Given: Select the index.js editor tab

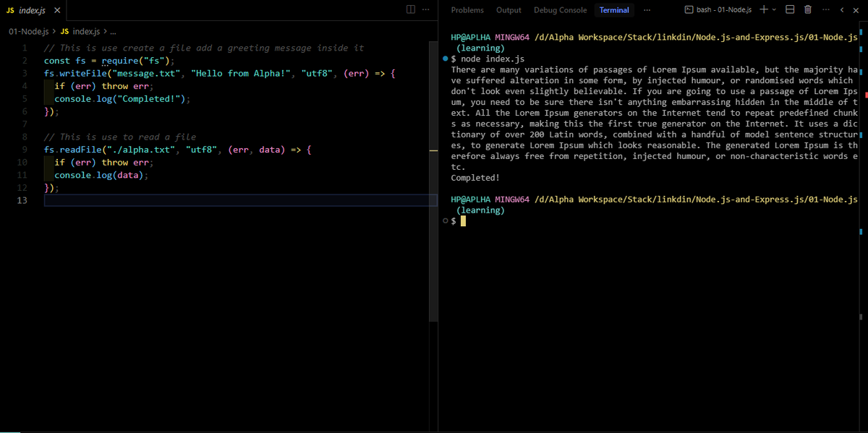Looking at the screenshot, I should tap(33, 10).
